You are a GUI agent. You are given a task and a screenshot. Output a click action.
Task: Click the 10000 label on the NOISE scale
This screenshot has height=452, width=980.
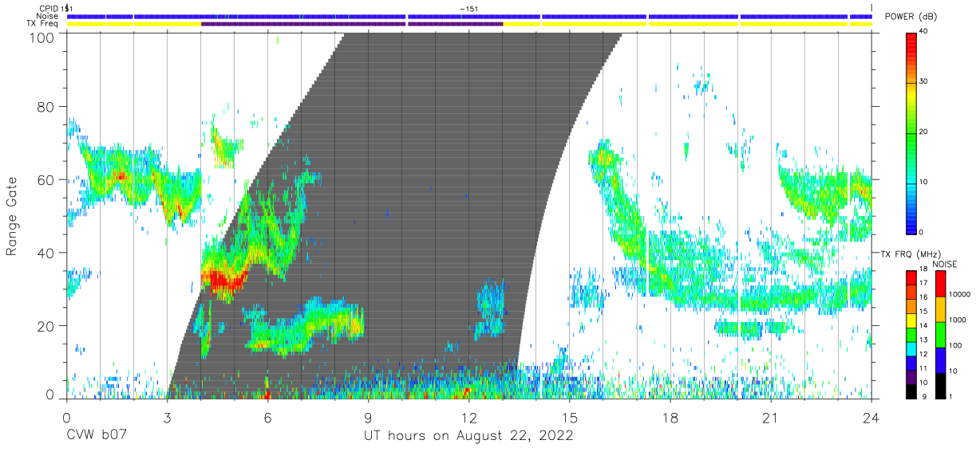pyautogui.click(x=961, y=295)
